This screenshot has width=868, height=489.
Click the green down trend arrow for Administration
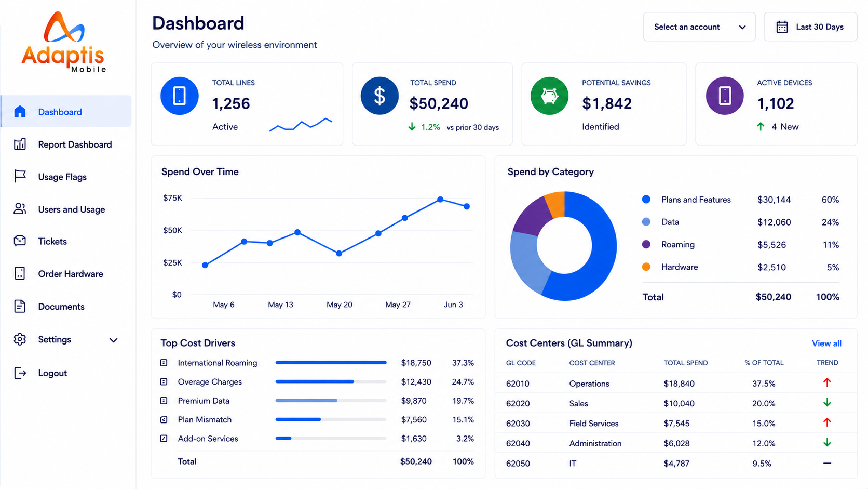pyautogui.click(x=827, y=443)
